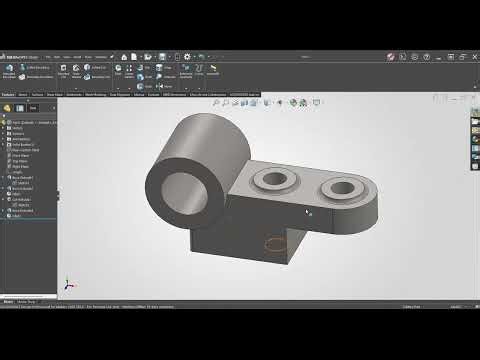Switch to the Sketch ribbon tab

coord(23,94)
